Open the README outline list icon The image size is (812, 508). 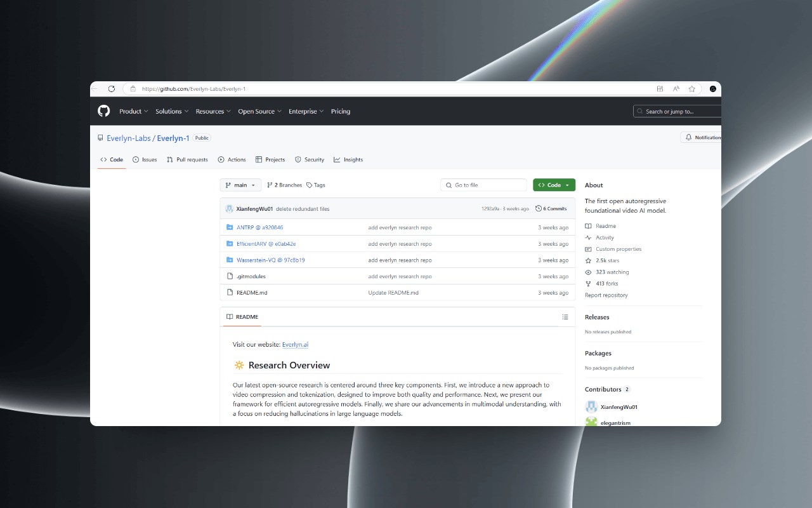tap(565, 317)
